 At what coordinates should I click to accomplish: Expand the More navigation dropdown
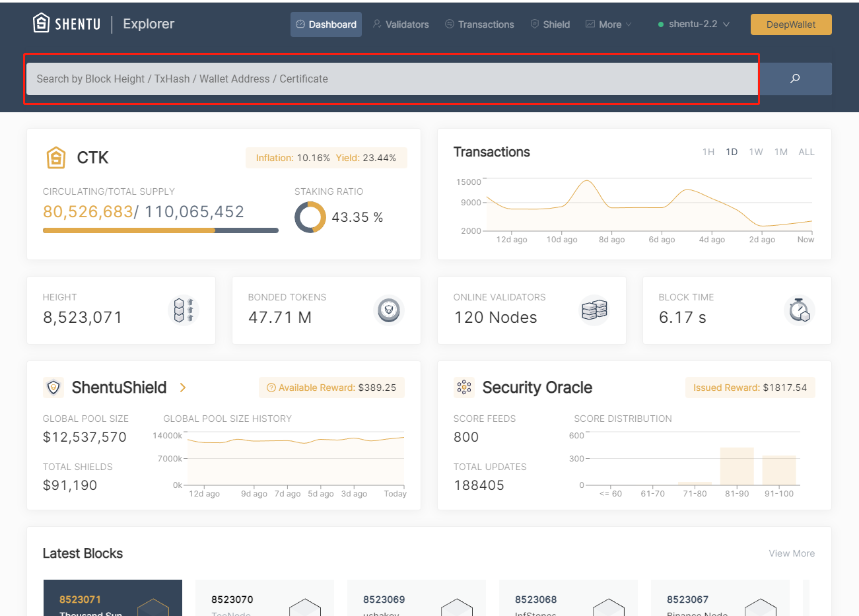click(x=609, y=24)
